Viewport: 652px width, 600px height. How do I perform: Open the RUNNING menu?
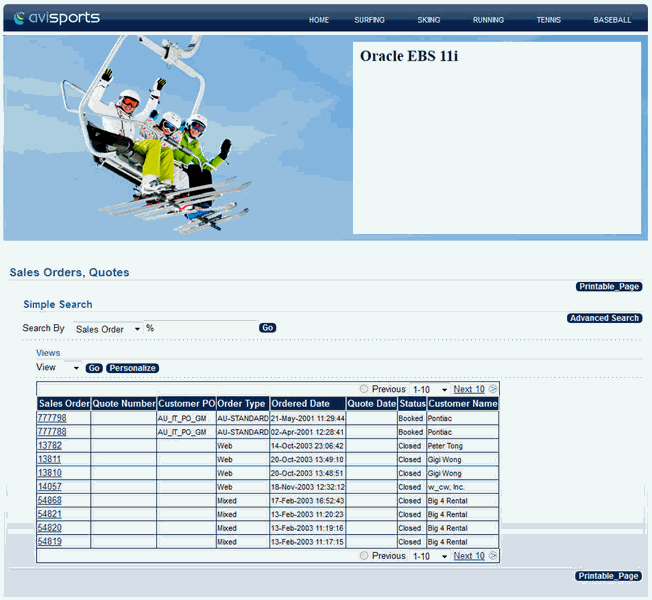pos(488,20)
